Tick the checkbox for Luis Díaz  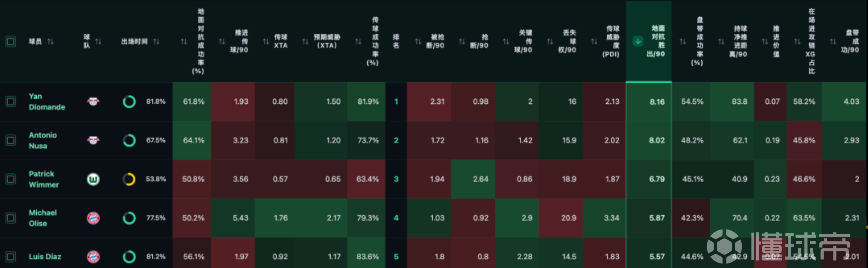(10, 257)
